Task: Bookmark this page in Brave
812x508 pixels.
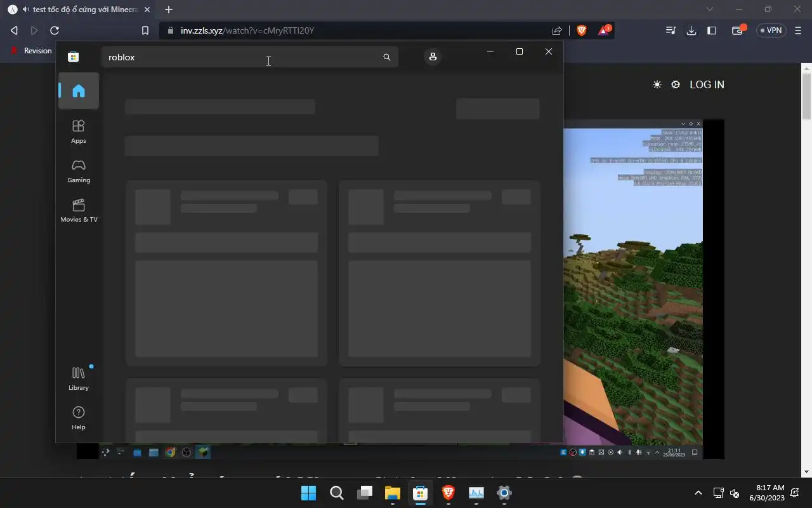Action: click(x=145, y=30)
